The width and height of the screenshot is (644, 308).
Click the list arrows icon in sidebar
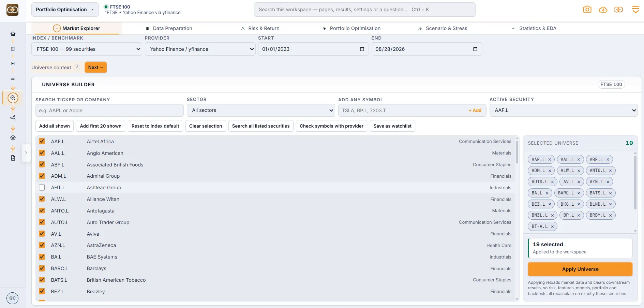pos(13,78)
